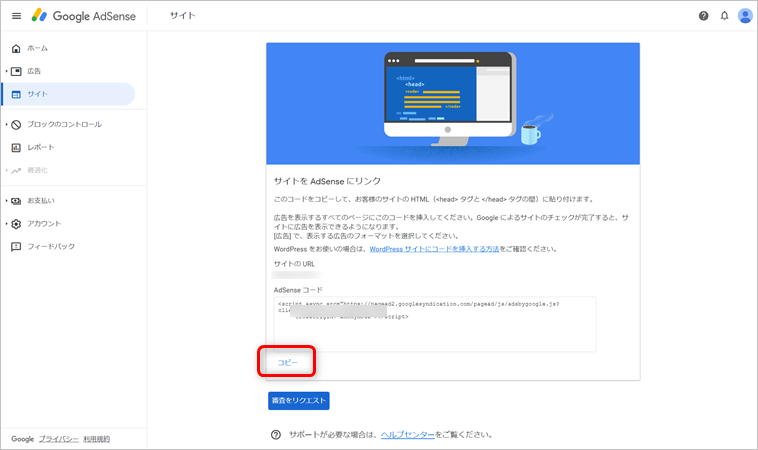Open the hamburger main menu
This screenshot has height=450, width=758.
coord(16,16)
